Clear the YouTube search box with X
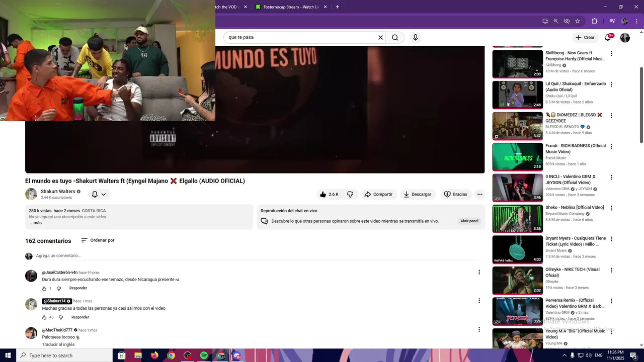This screenshot has width=644, height=362. pos(380,37)
